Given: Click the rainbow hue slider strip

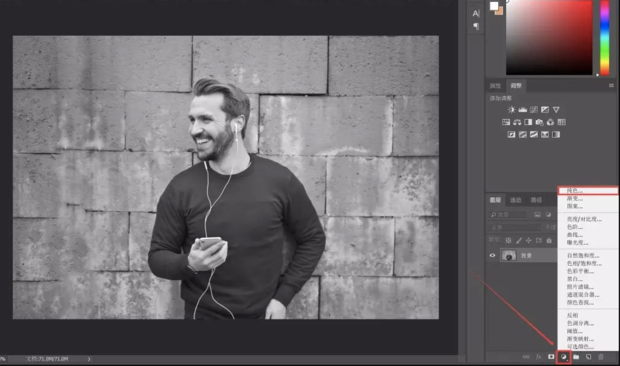Looking at the screenshot, I should [x=605, y=37].
